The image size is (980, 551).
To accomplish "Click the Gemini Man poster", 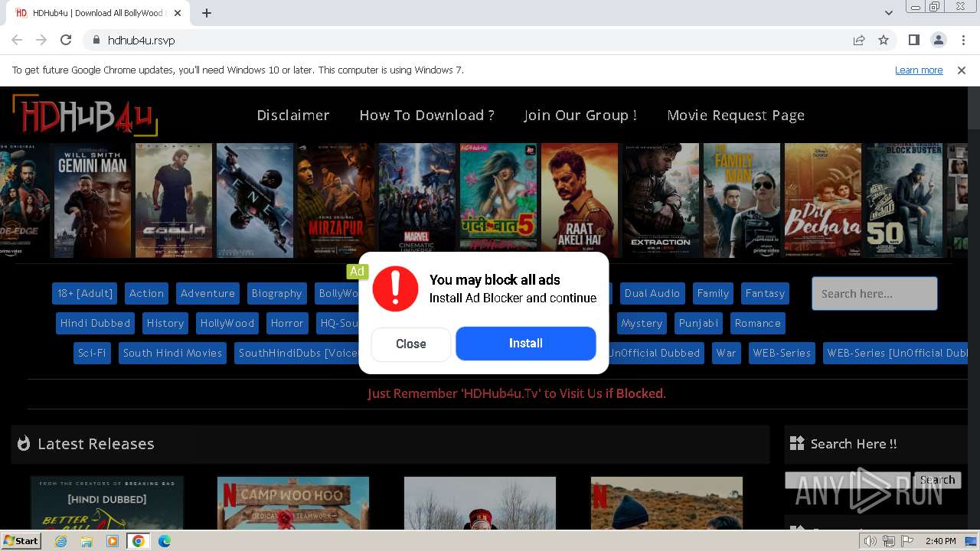I will click(93, 201).
